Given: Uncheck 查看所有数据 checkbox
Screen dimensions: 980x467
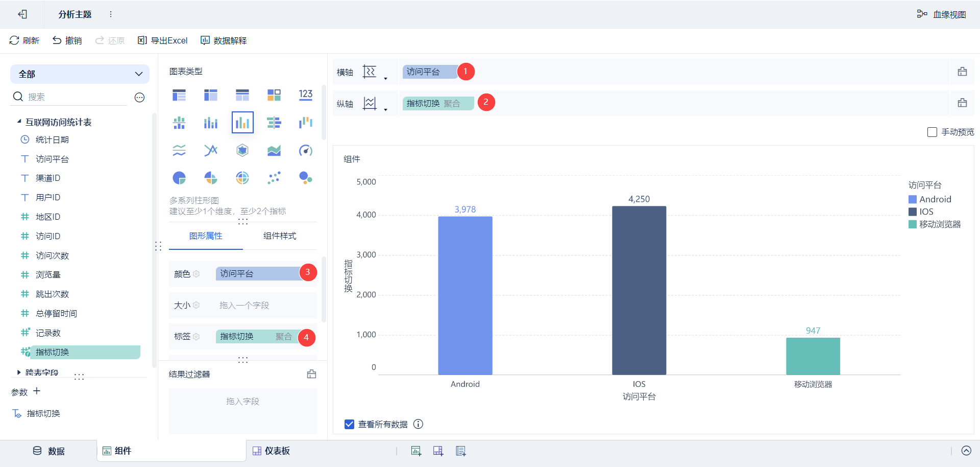Looking at the screenshot, I should (349, 424).
